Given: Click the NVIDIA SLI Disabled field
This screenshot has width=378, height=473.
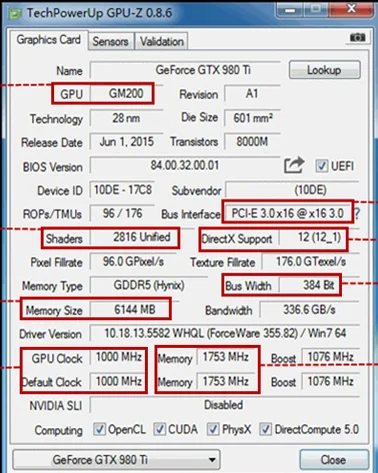Looking at the screenshot, I should tap(225, 405).
